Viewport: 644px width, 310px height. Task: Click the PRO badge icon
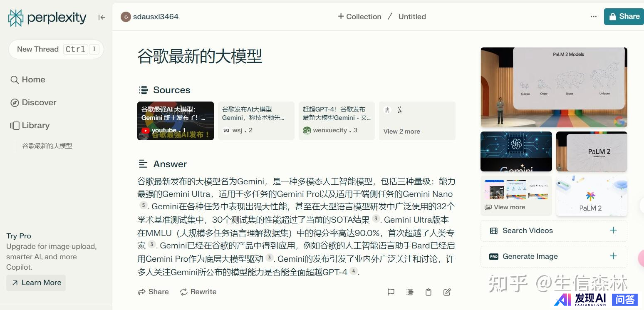[x=494, y=257]
